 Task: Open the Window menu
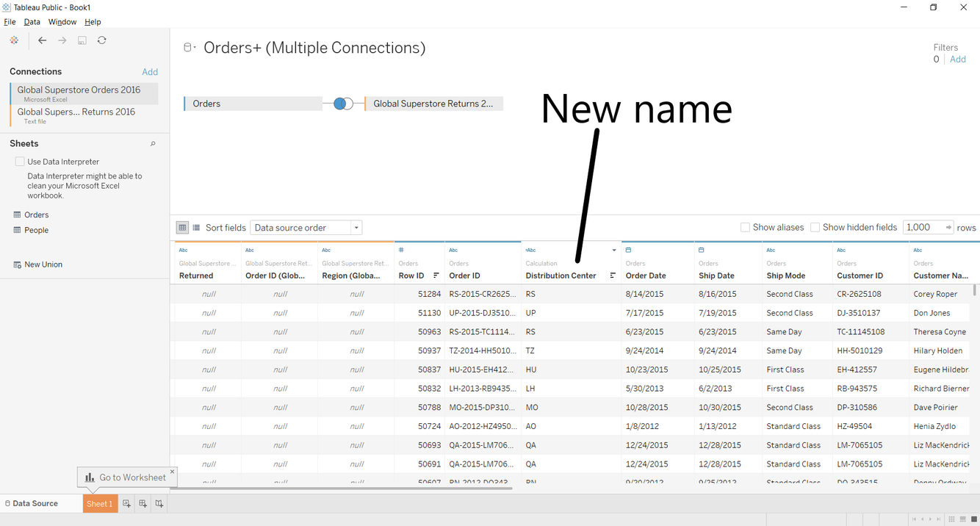62,22
